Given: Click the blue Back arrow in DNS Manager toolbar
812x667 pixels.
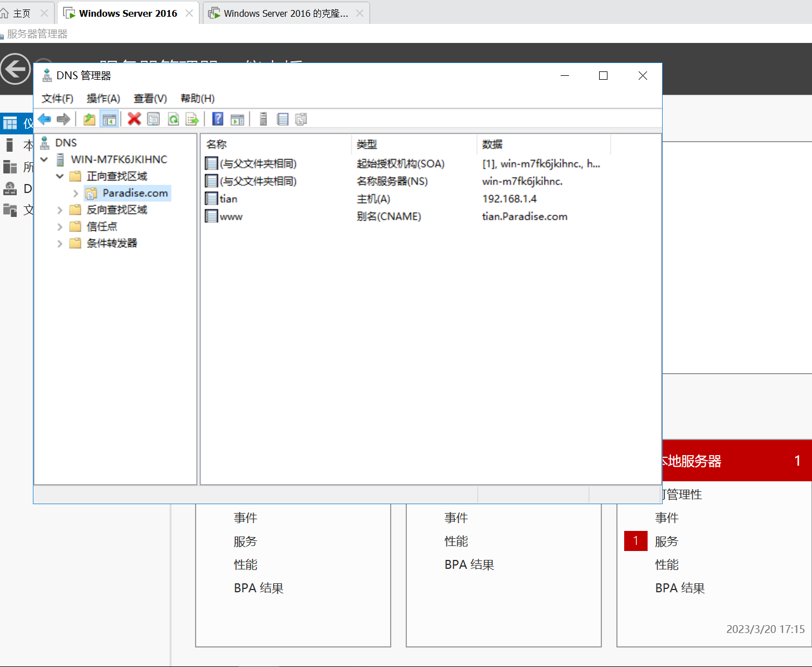Looking at the screenshot, I should coord(45,119).
